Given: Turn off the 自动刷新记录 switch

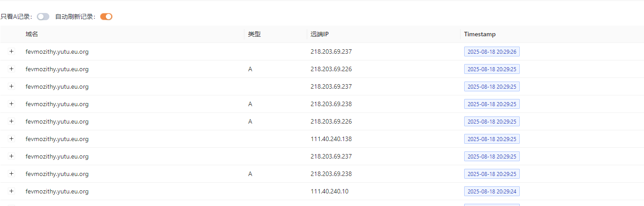Looking at the screenshot, I should click(106, 17).
